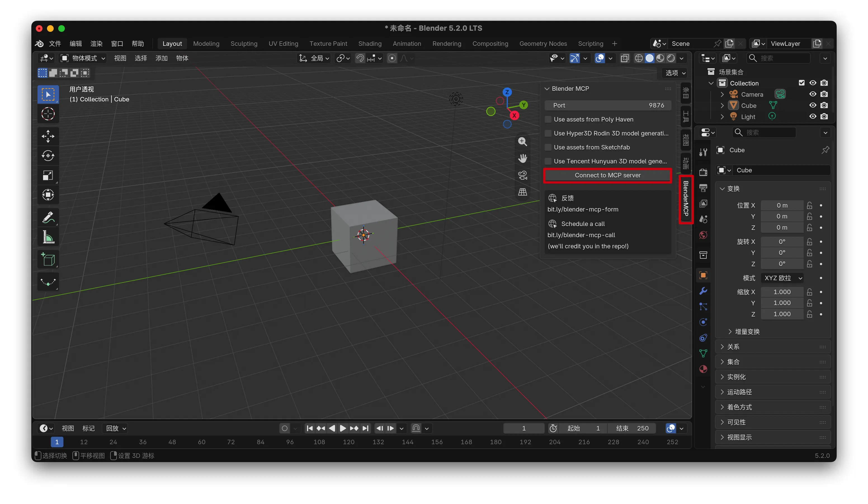
Task: Switch to the Shading workspace tab
Action: coord(370,44)
